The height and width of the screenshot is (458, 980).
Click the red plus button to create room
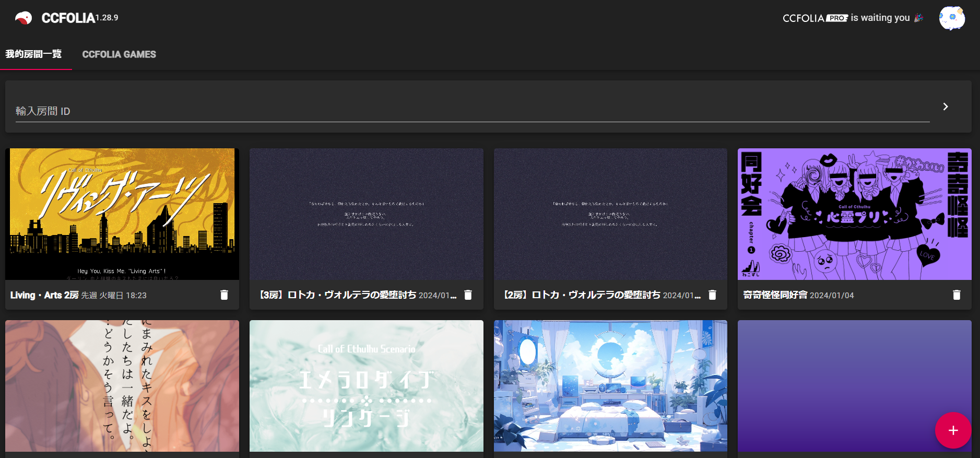pyautogui.click(x=953, y=430)
